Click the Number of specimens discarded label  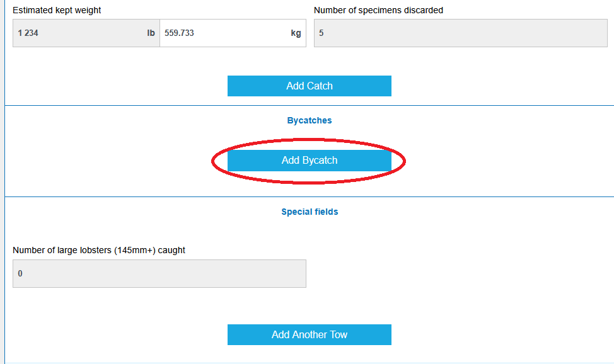pyautogui.click(x=378, y=10)
